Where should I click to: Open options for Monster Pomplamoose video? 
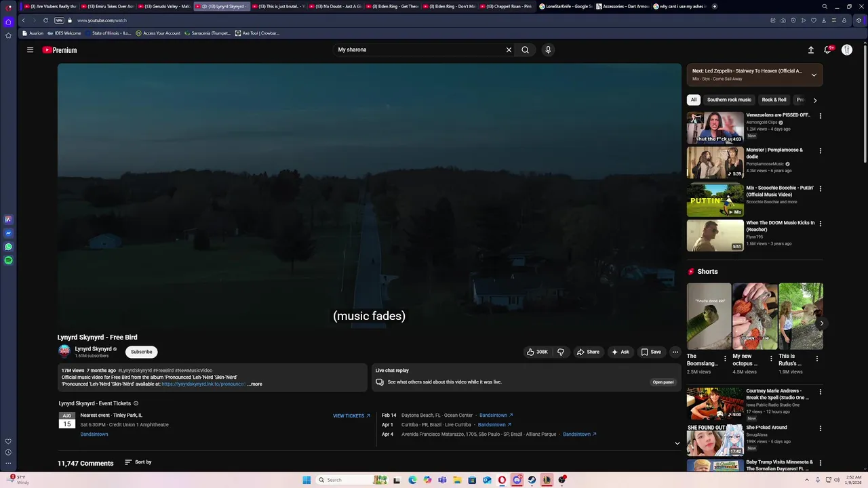coord(821,151)
